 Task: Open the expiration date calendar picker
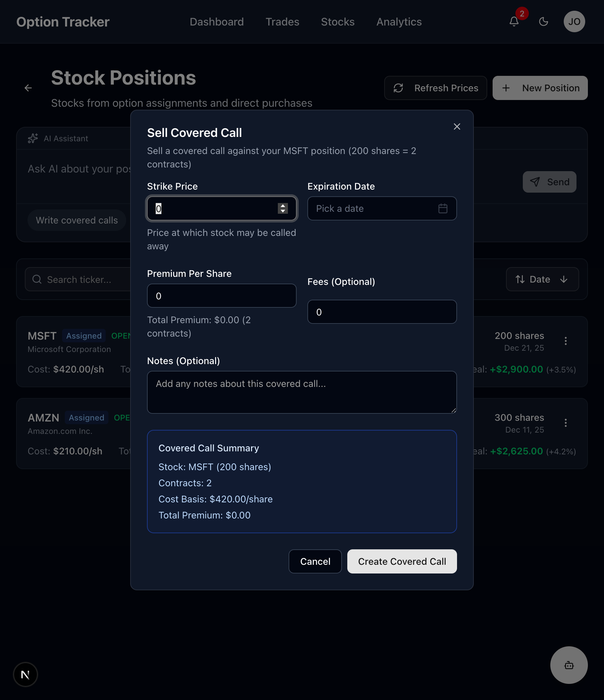[x=443, y=208]
